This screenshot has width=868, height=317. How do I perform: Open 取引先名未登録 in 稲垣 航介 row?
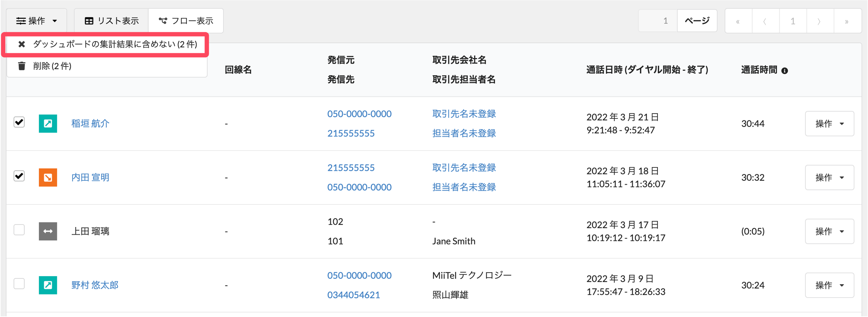[x=464, y=114]
